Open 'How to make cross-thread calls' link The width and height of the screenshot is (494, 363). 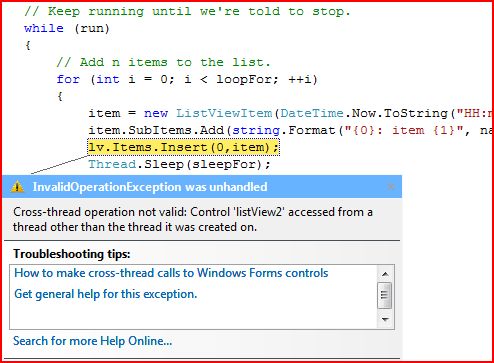coord(171,273)
